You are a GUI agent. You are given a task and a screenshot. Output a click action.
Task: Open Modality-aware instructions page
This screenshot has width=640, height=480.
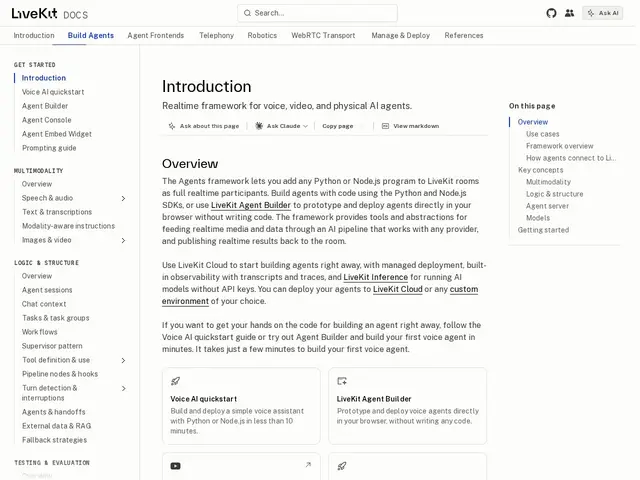pos(68,226)
